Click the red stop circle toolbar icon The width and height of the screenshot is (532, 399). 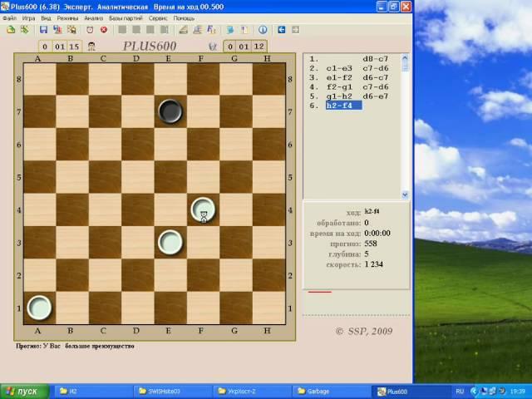coord(104,30)
